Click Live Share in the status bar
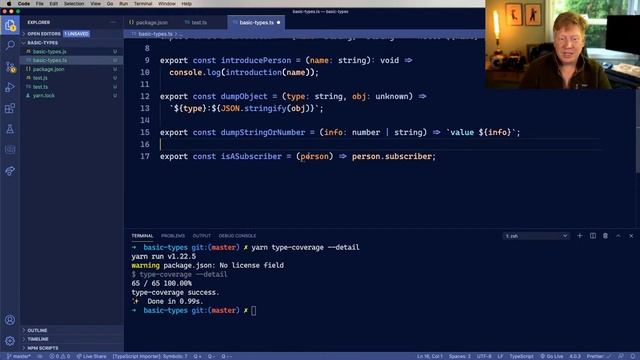Screen dimensions: 640x360 91,356
